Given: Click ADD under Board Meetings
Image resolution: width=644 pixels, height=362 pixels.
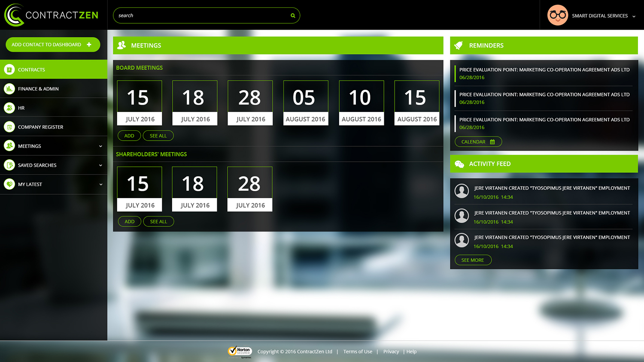Looking at the screenshot, I should [129, 136].
